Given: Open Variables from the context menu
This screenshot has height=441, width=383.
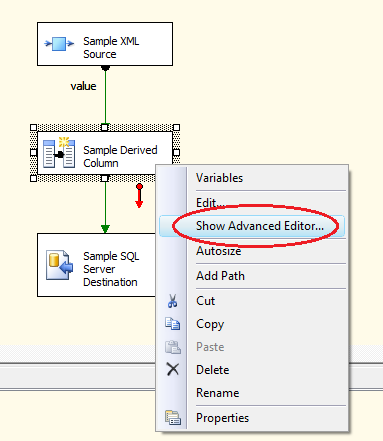Looking at the screenshot, I should coord(252,178).
